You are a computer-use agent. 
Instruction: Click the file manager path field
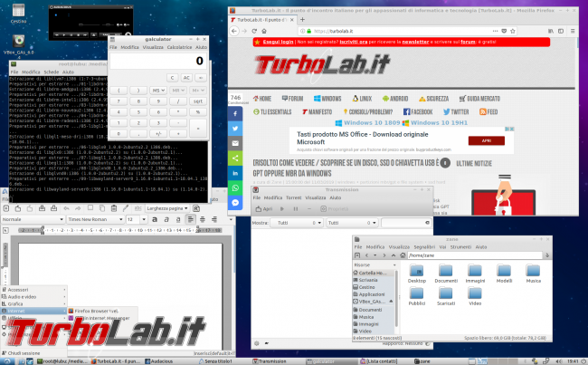475,255
